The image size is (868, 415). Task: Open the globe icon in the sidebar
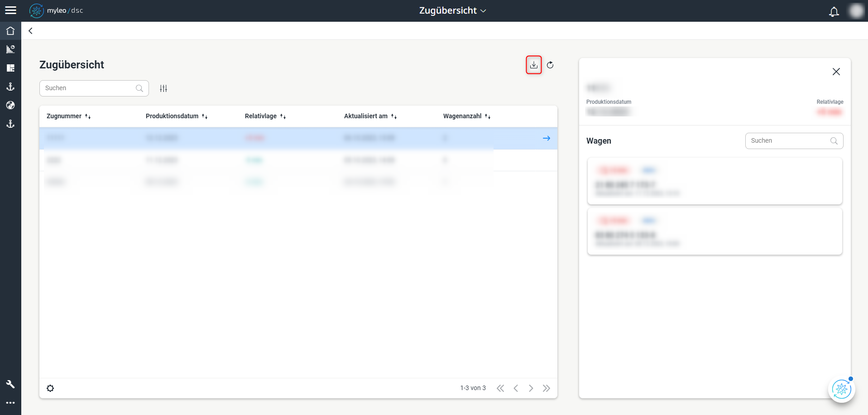coord(10,105)
